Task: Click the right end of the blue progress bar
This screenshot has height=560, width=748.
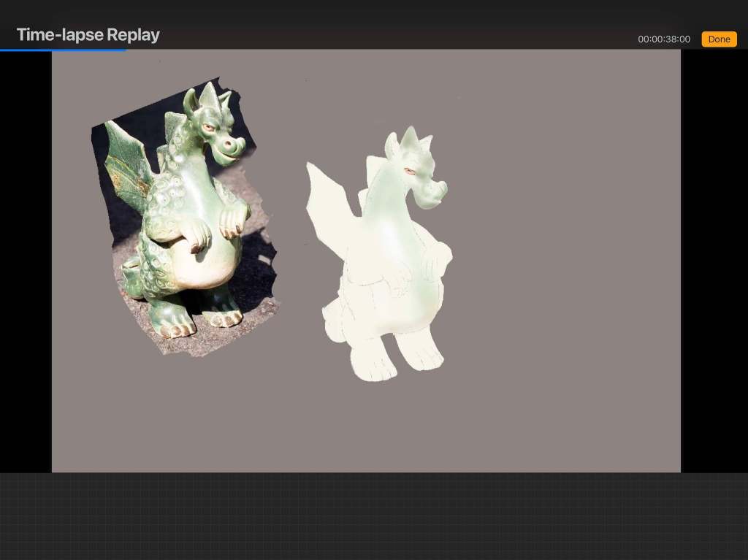Action: click(125, 50)
